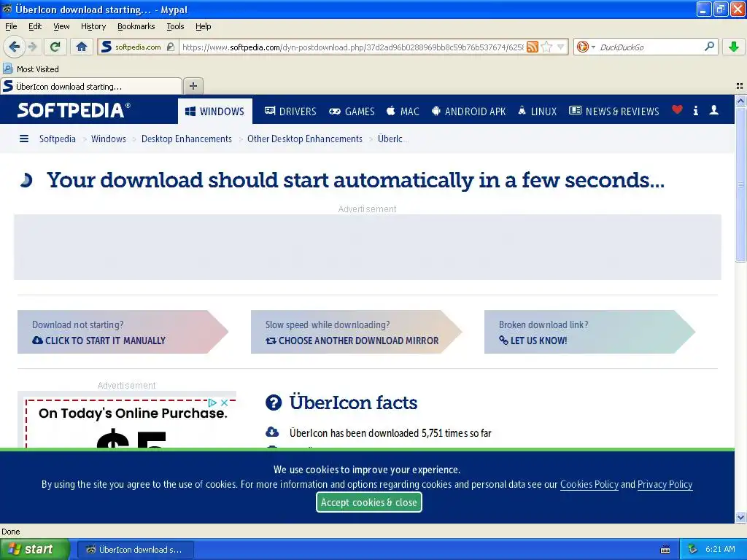Click the ÜberIcon facts question mark icon

click(274, 402)
